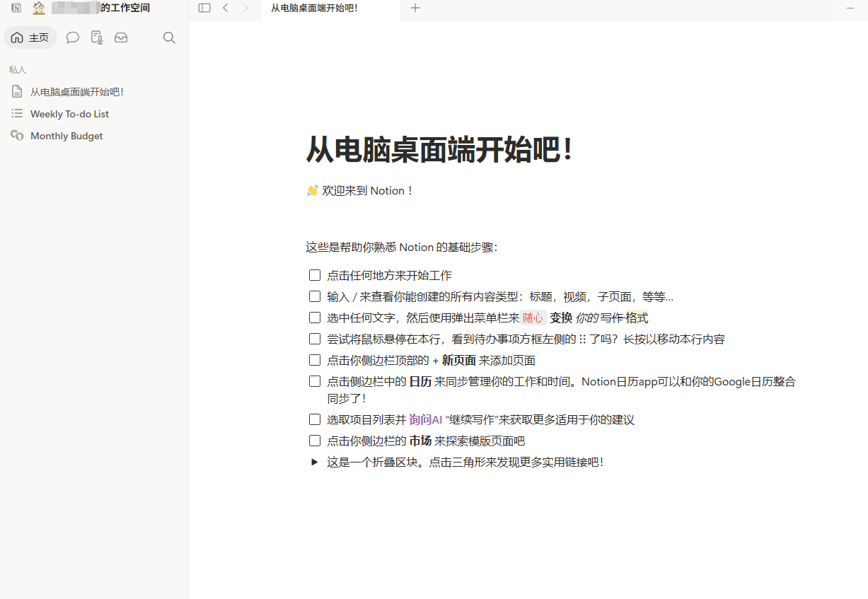Click the bold 变换 word
Viewport: 868px width, 599px height.
point(561,318)
